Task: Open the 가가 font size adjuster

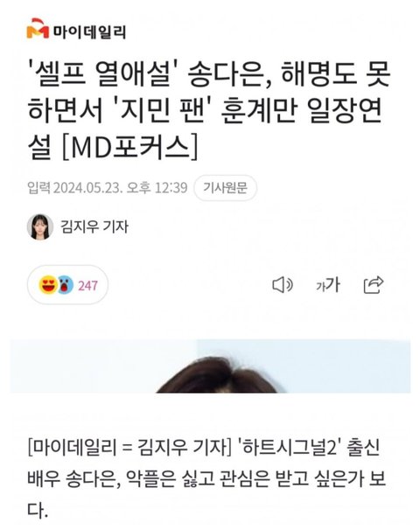Action: pos(327,285)
